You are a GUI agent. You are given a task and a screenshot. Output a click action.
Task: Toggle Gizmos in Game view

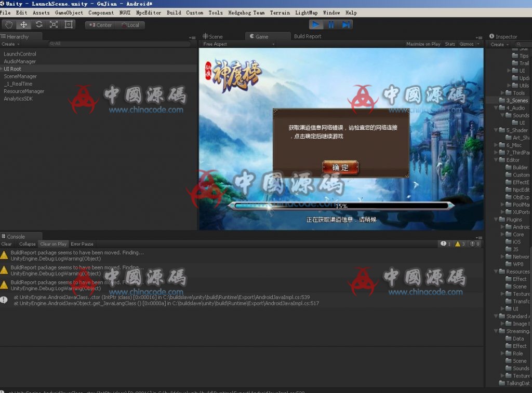click(x=467, y=44)
